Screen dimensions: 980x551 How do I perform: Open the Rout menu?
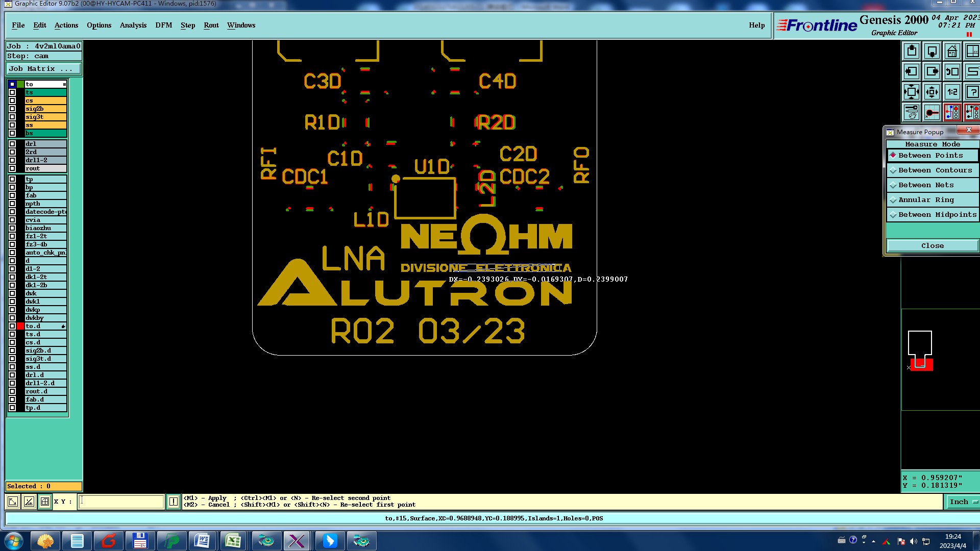pos(211,25)
